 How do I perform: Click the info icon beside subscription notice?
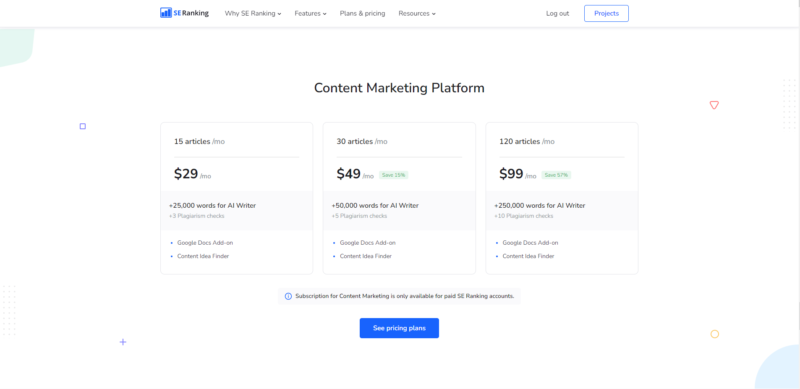tap(288, 296)
